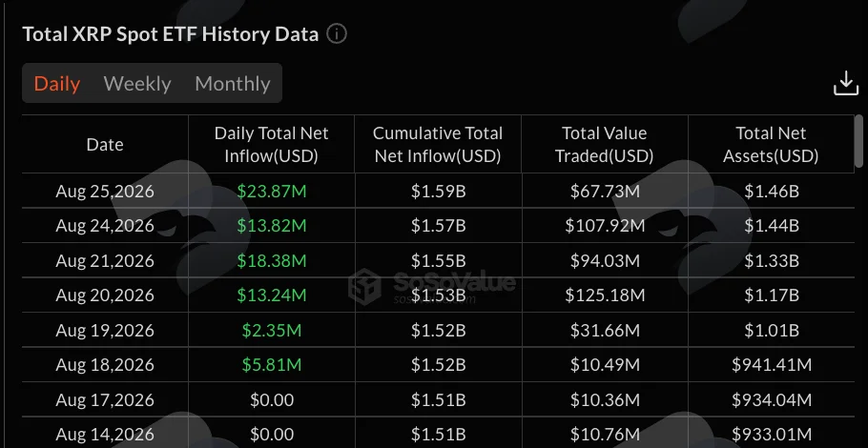Click Total Value Traded column header
The width and height of the screenshot is (868, 448).
(605, 144)
